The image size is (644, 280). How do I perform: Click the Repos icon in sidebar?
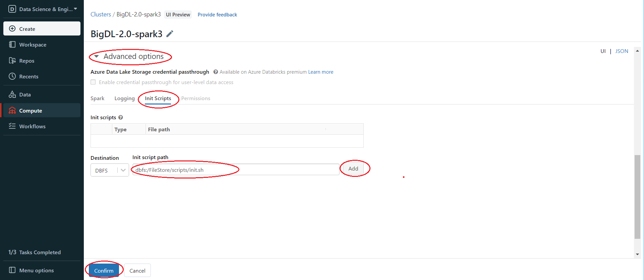tap(12, 61)
